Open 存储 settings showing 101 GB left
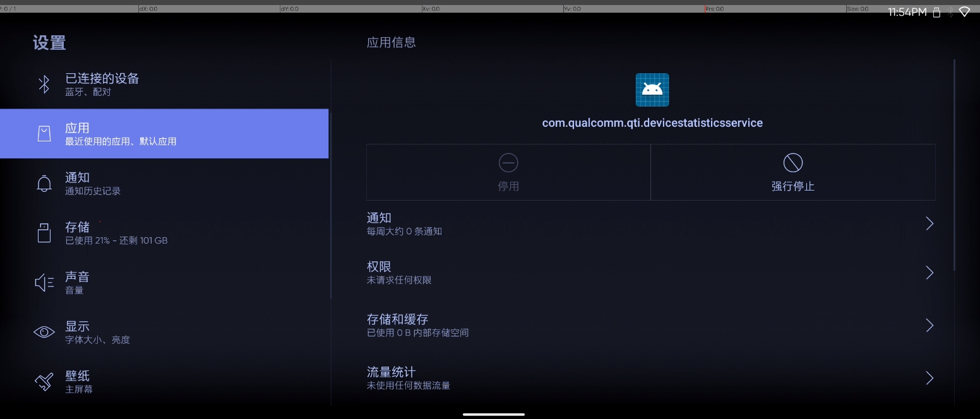The image size is (980, 419). (x=164, y=232)
